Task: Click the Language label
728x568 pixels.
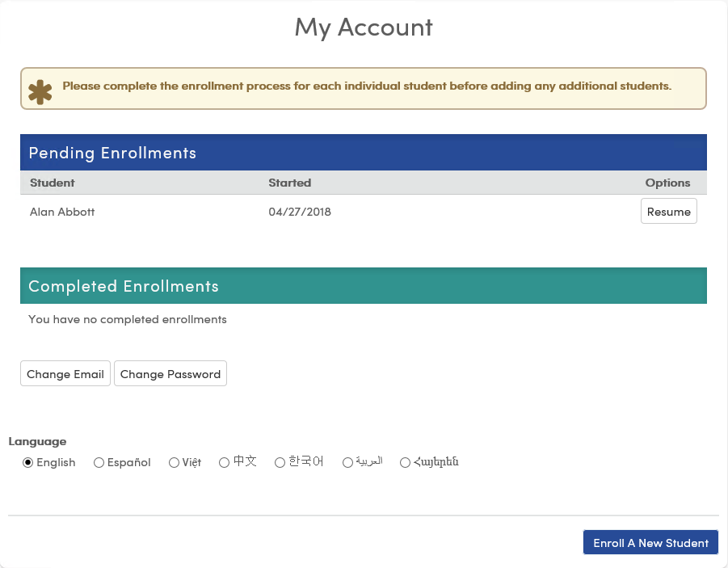Action: tap(37, 441)
